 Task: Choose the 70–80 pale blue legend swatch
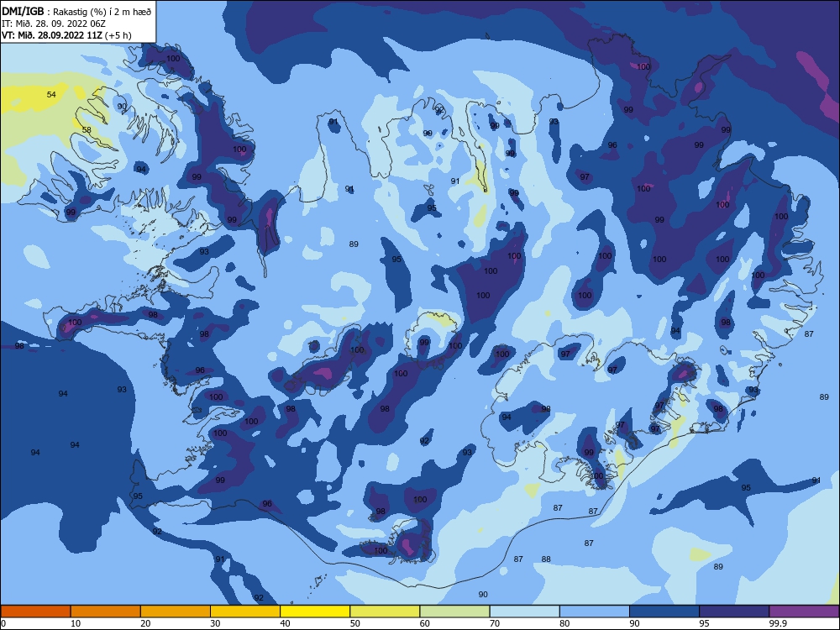pos(524,612)
